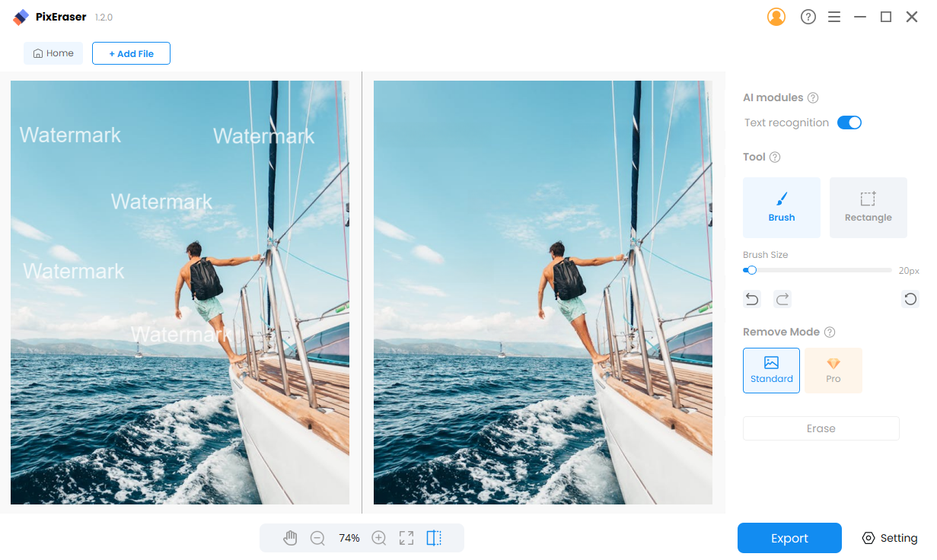The image size is (937, 560).
Task: Go to Home
Action: tap(53, 53)
